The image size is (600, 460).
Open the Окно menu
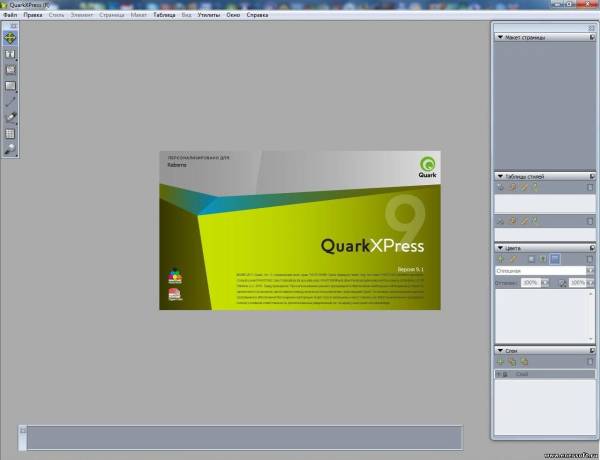[x=233, y=15]
